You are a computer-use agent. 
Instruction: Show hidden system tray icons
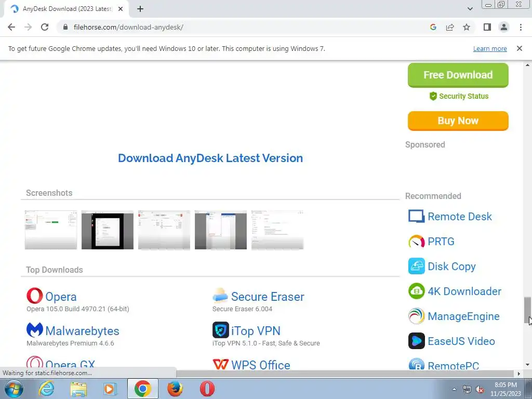[454, 389]
